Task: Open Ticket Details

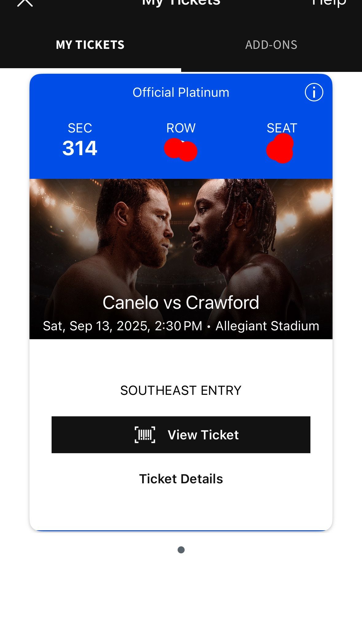Action: pyautogui.click(x=181, y=479)
